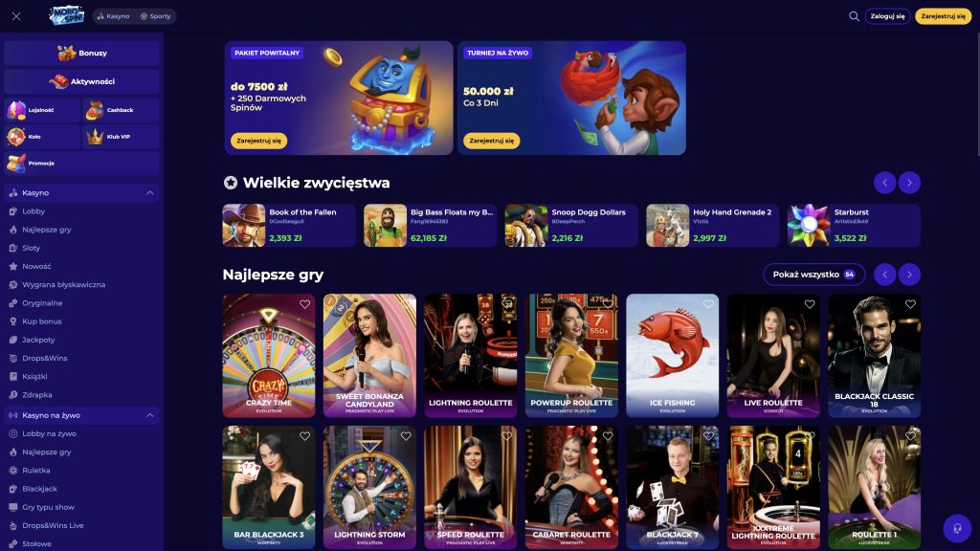Open Lojalność loyalty icon tile
This screenshot has width=980, height=551.
tap(42, 110)
